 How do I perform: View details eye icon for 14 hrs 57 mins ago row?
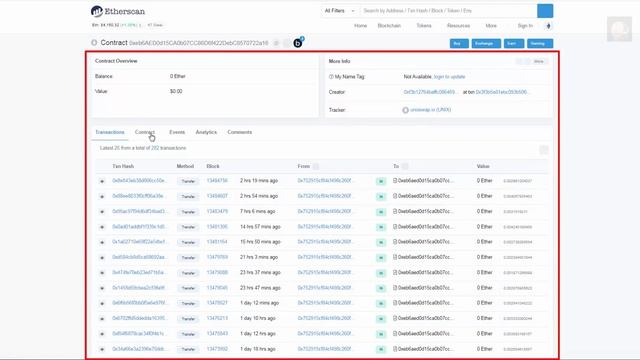(102, 227)
